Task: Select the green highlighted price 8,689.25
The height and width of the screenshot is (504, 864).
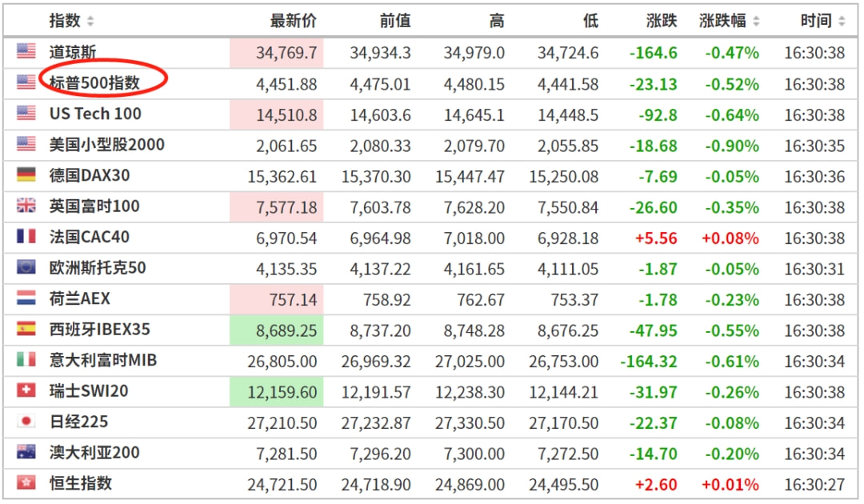Action: 286,330
